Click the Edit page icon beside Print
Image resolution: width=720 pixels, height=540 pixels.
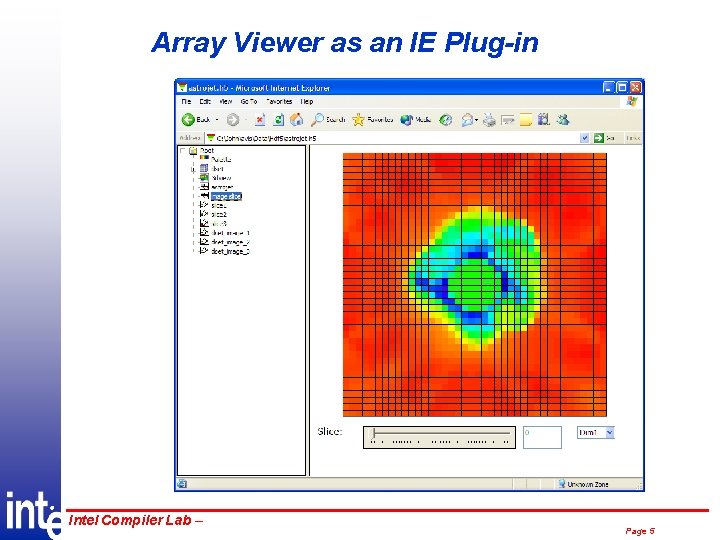pos(508,120)
